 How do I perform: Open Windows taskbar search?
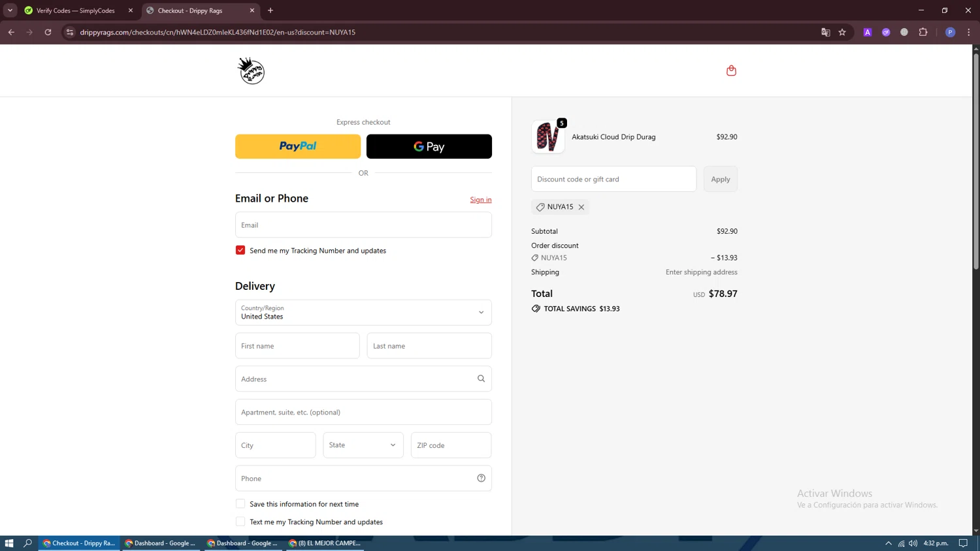(27, 543)
